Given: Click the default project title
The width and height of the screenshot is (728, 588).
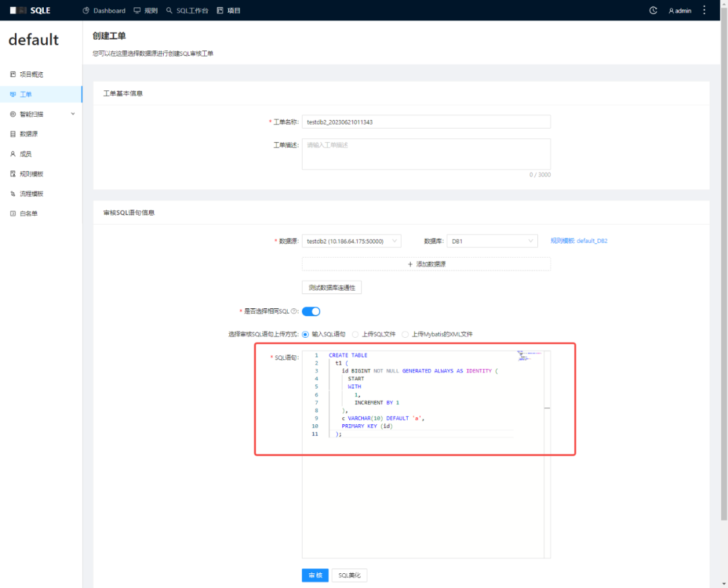Looking at the screenshot, I should point(34,40).
